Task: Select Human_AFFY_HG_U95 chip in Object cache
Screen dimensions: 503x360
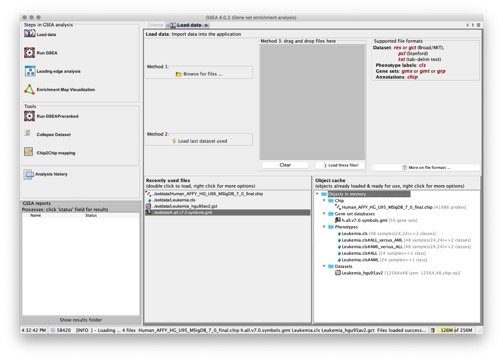Action: [x=400, y=207]
